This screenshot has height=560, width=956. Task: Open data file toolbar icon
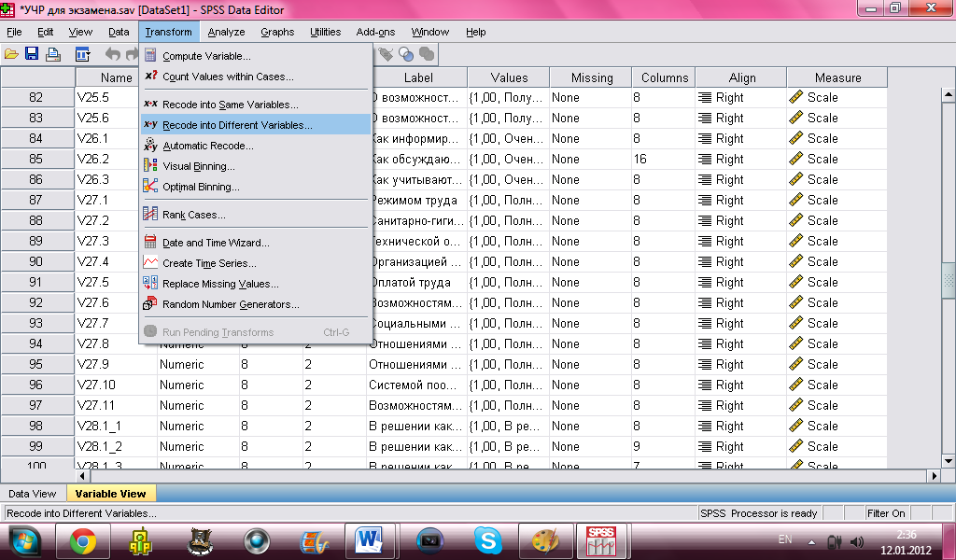coord(11,54)
